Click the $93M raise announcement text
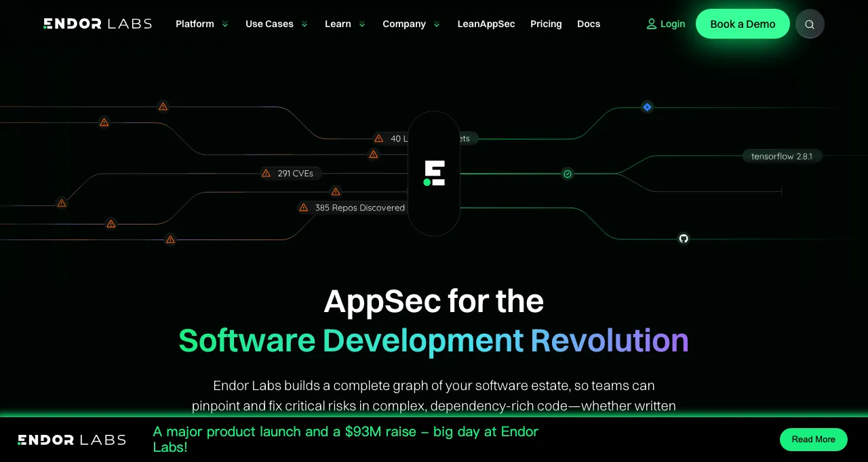Image resolution: width=868 pixels, height=462 pixels. (346, 440)
